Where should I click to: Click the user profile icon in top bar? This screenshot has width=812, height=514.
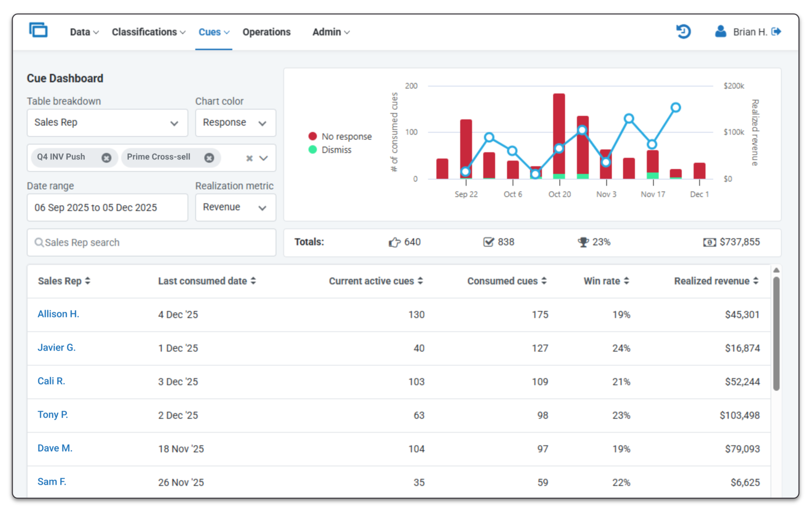tap(720, 32)
